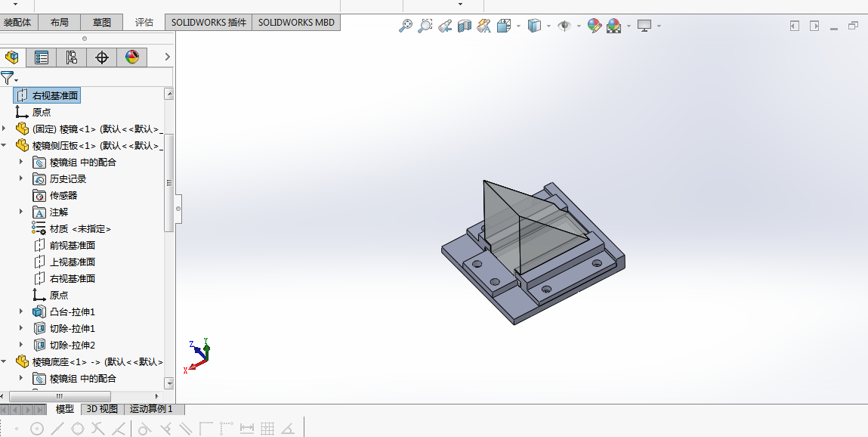Click the Previous View icon

445,26
